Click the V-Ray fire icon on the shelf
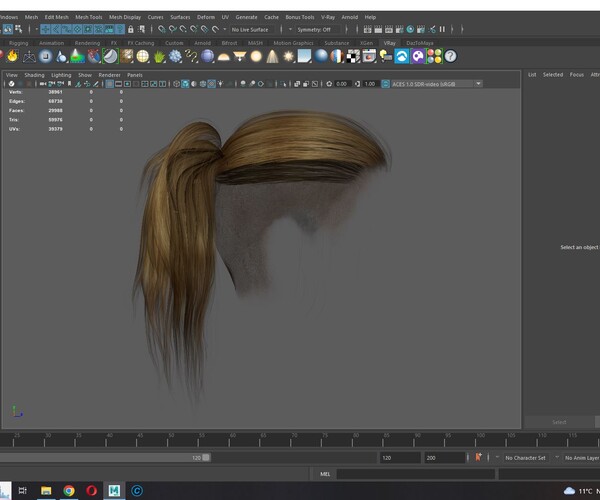Screen dimensions: 600x500 pyautogui.click(x=13, y=56)
